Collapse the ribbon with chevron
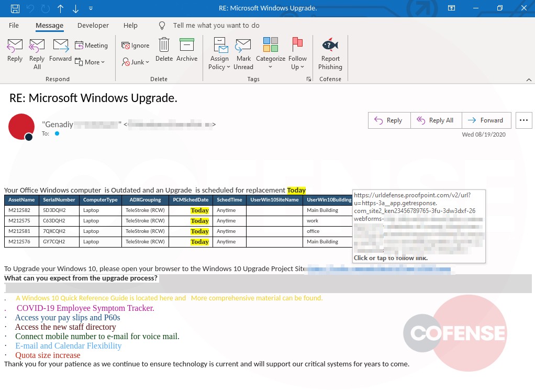Viewport: 535px width, 392px height. (529, 80)
